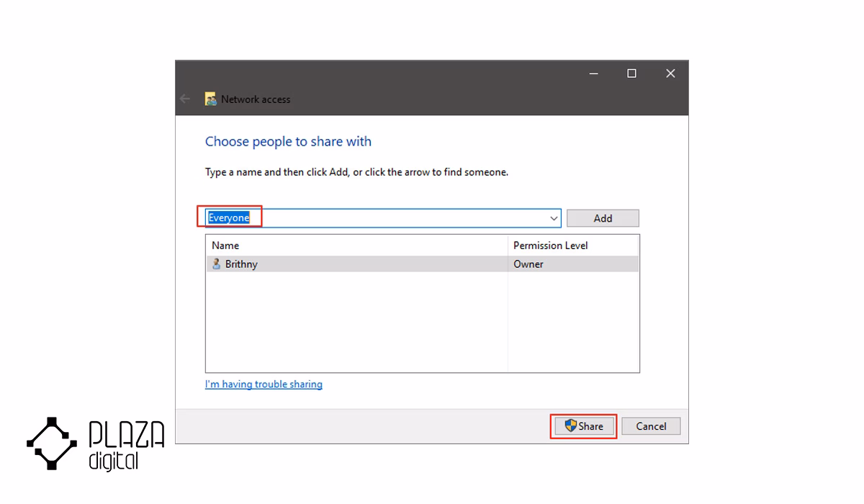Select the Brithny row in the list
The height and width of the screenshot is (504, 864).
click(x=422, y=264)
